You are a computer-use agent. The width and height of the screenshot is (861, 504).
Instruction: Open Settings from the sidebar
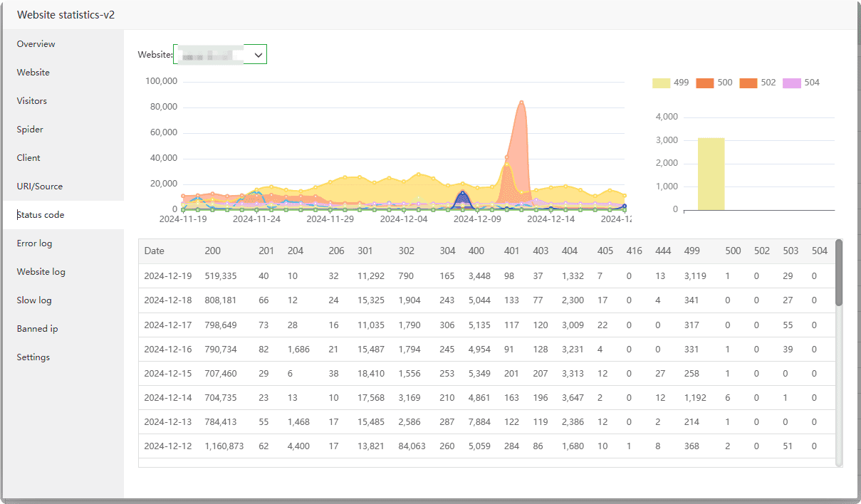coord(33,357)
